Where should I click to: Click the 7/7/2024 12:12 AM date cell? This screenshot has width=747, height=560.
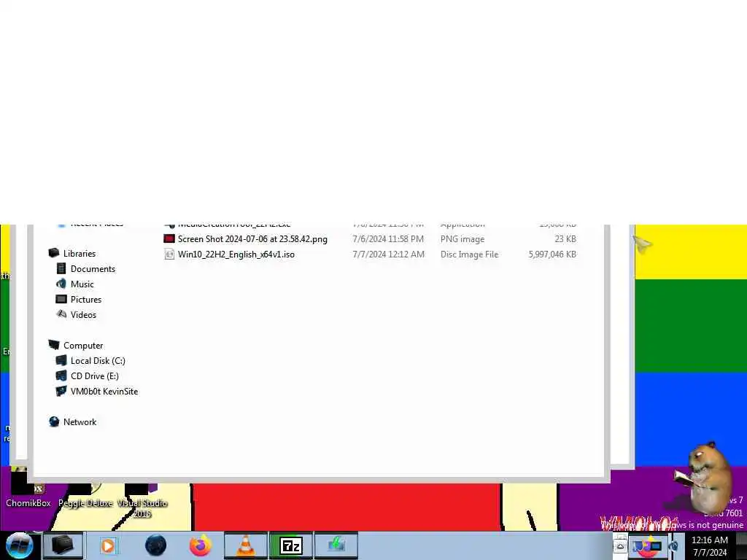tap(388, 254)
